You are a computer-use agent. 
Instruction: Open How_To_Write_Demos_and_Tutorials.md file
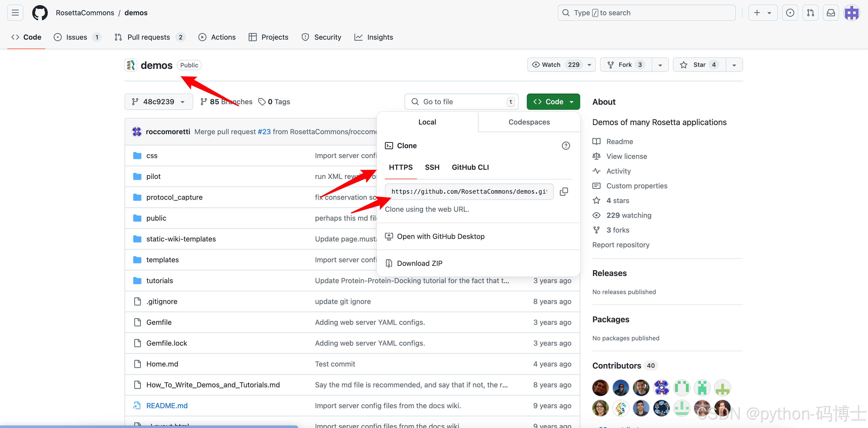[x=213, y=385]
